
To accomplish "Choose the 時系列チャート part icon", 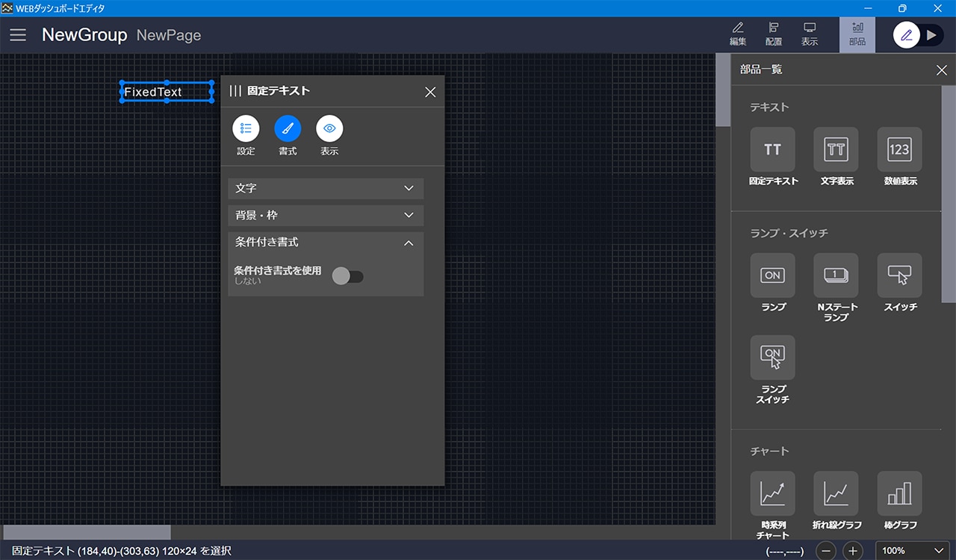I will click(x=772, y=494).
